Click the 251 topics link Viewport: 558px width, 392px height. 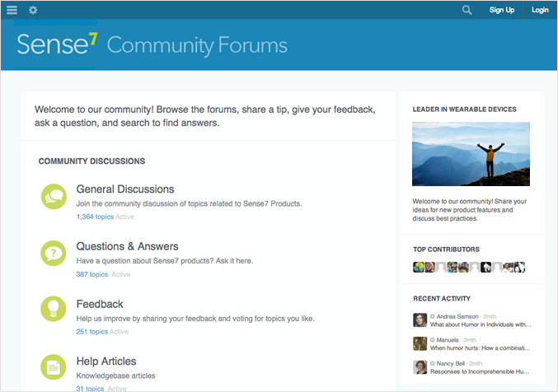click(91, 332)
